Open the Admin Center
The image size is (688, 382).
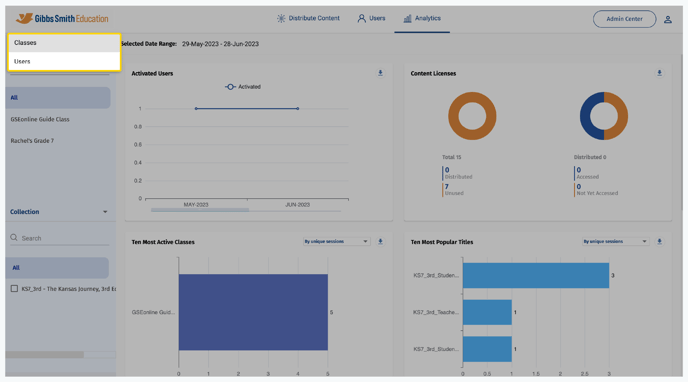[x=624, y=19]
